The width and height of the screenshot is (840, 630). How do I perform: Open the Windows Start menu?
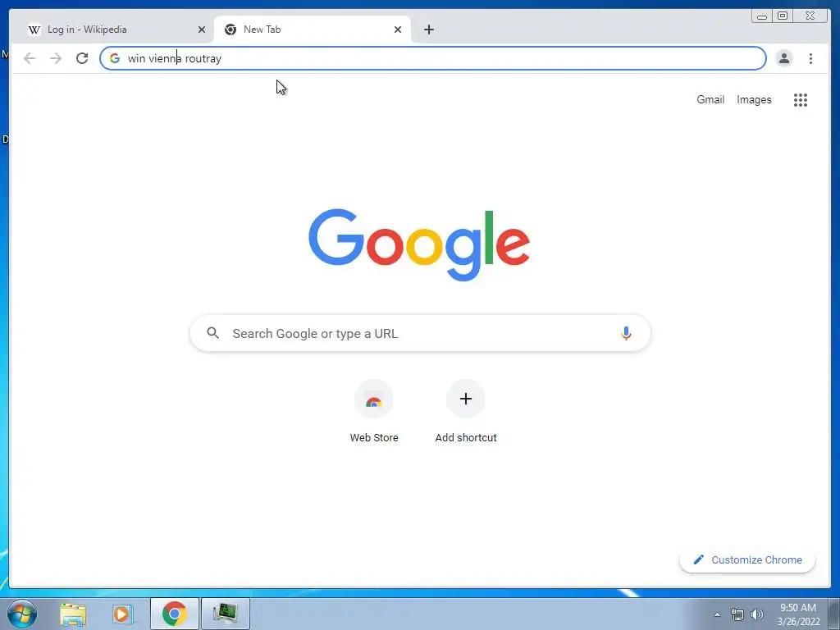tap(22, 614)
